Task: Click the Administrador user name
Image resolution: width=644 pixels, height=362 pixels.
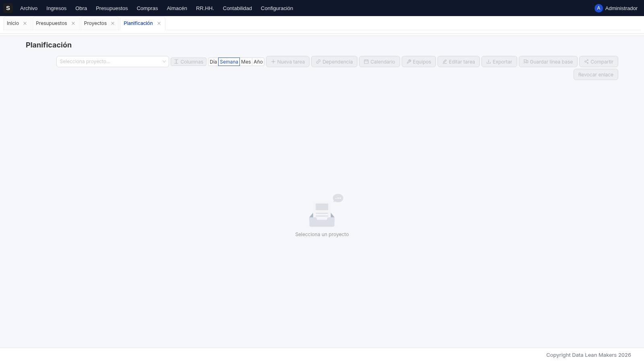Action: (621, 8)
